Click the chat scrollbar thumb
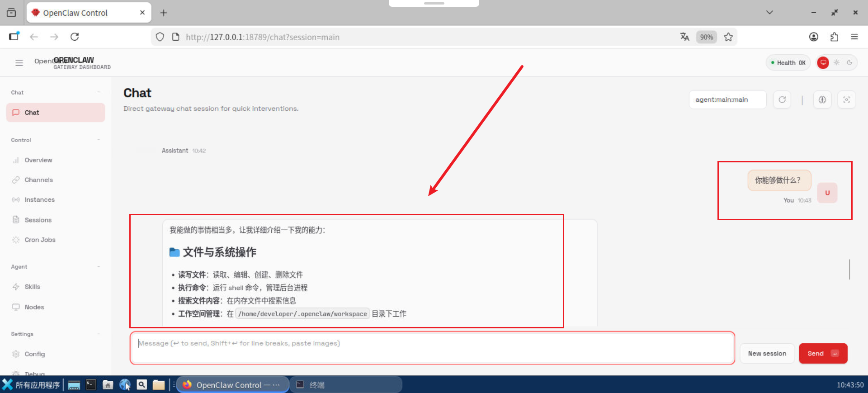 [849, 269]
